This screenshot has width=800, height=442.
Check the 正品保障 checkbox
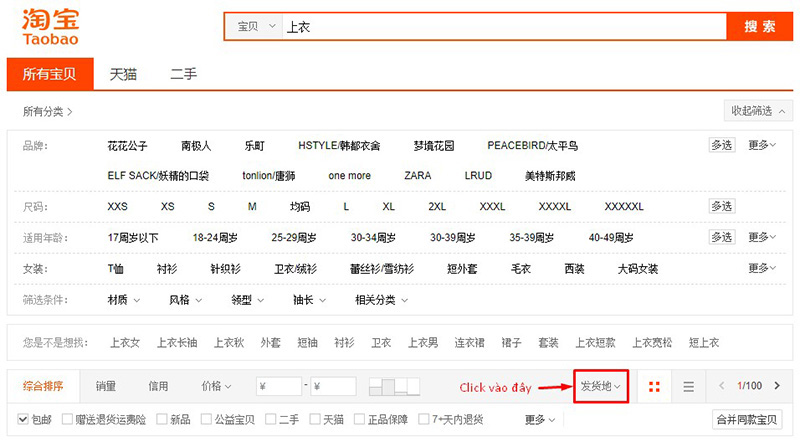coord(364,419)
